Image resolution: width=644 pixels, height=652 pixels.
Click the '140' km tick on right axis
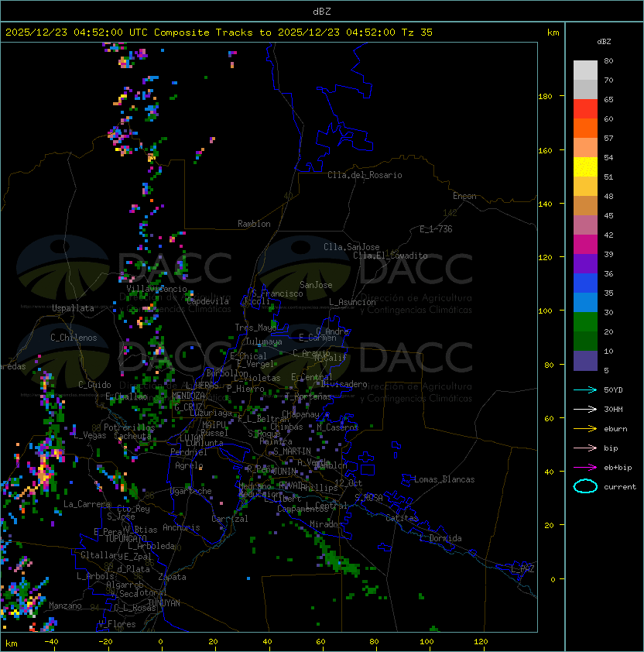(x=545, y=204)
